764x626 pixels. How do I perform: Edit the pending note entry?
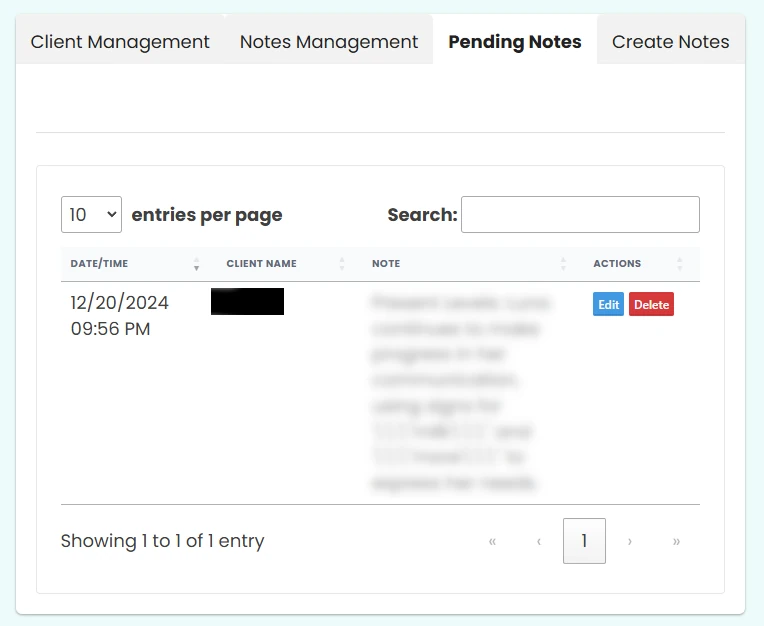coord(608,305)
